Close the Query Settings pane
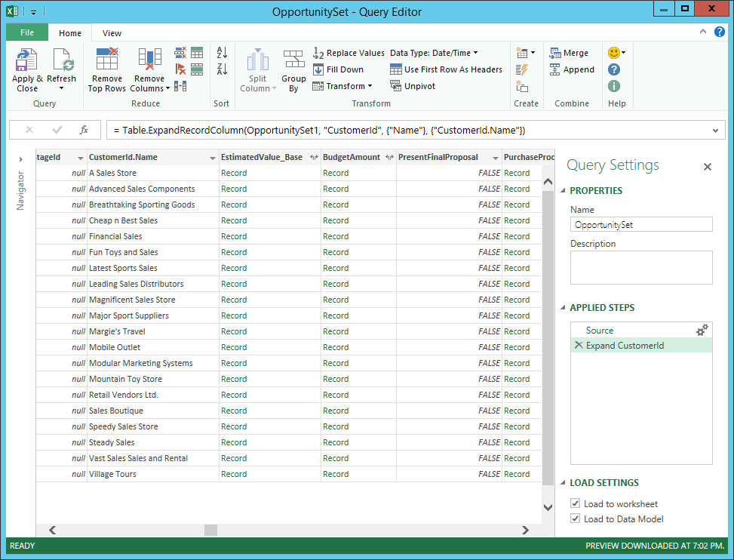The width and height of the screenshot is (734, 560). 708,167
